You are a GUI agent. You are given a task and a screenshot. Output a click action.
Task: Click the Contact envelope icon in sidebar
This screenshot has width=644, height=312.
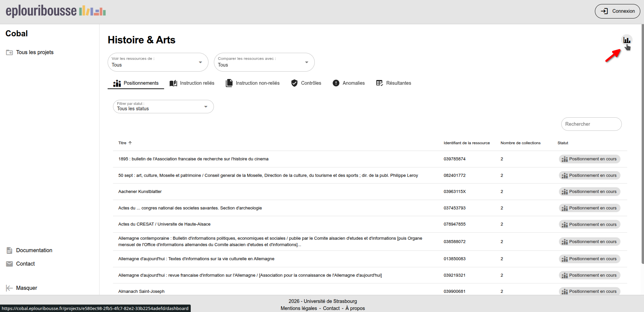9,264
